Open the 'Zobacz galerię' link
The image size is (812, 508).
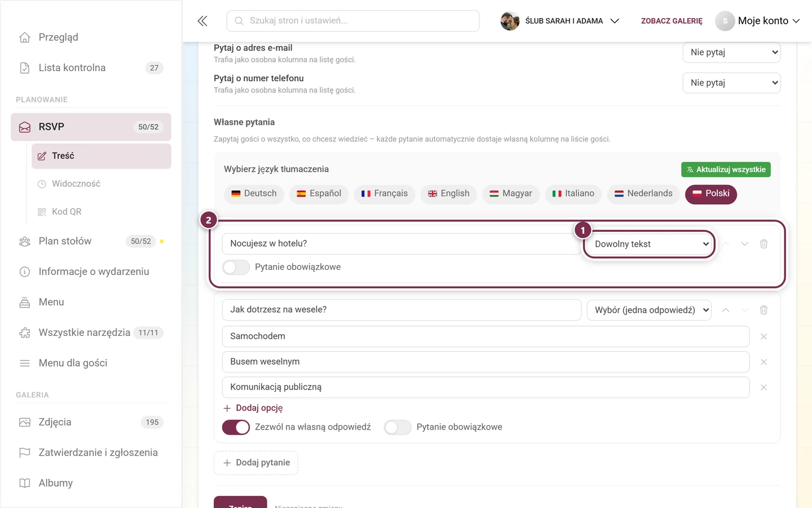tap(672, 21)
